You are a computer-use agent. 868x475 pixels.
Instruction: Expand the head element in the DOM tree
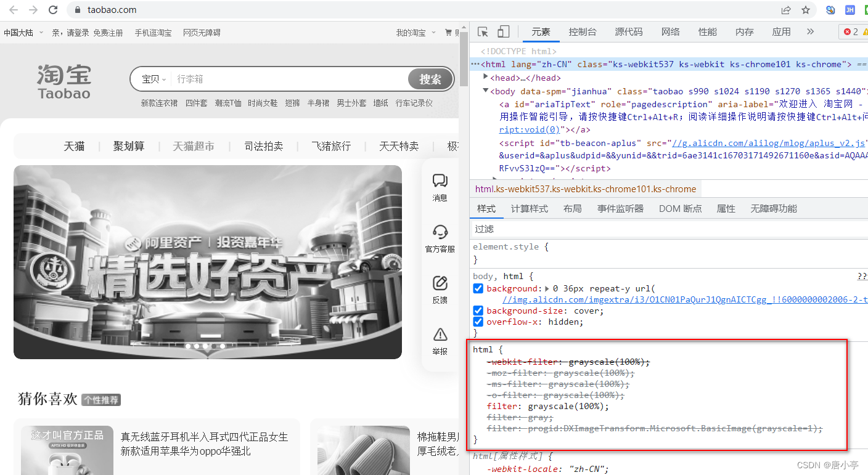[486, 78]
